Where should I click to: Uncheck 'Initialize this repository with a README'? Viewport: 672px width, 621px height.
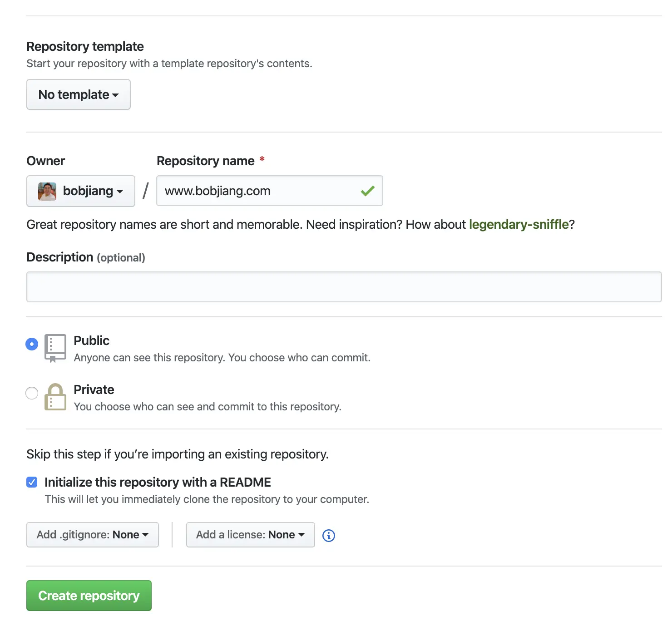tap(31, 482)
